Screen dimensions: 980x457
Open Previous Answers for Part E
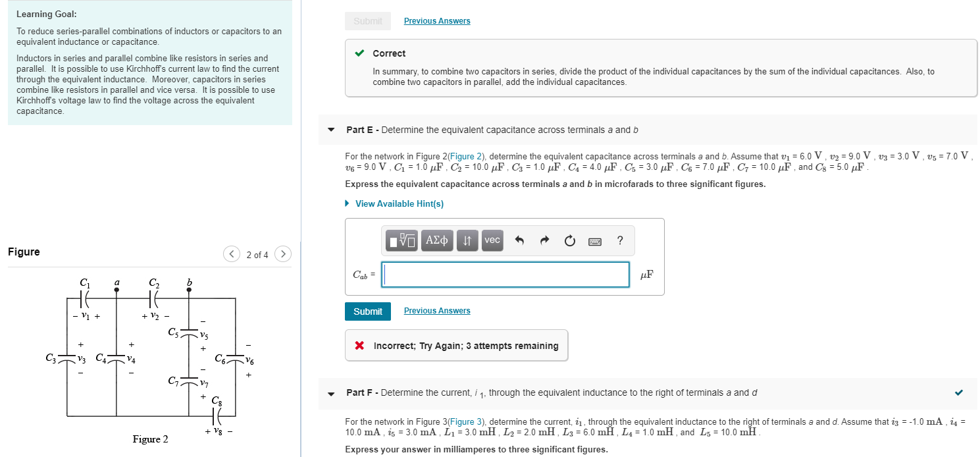click(x=436, y=310)
